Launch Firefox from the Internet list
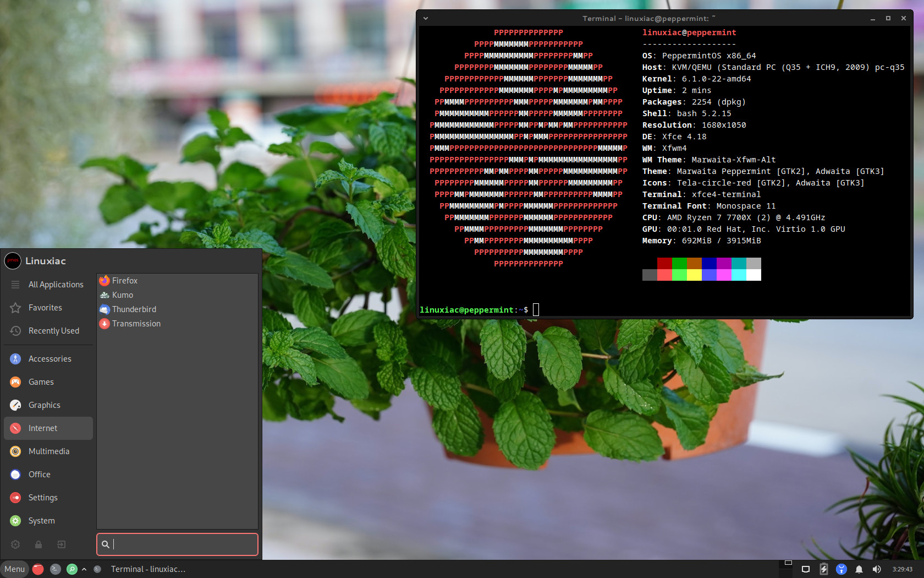This screenshot has height=578, width=924. [x=177, y=281]
